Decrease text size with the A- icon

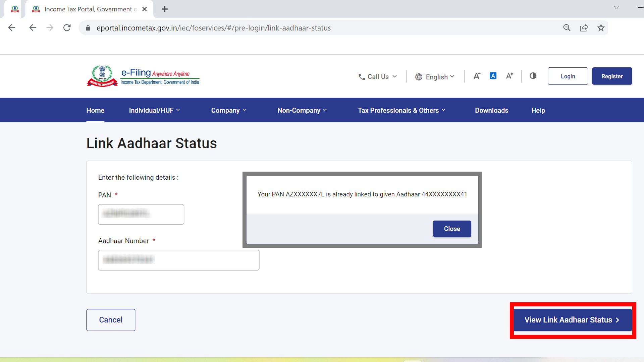point(477,76)
